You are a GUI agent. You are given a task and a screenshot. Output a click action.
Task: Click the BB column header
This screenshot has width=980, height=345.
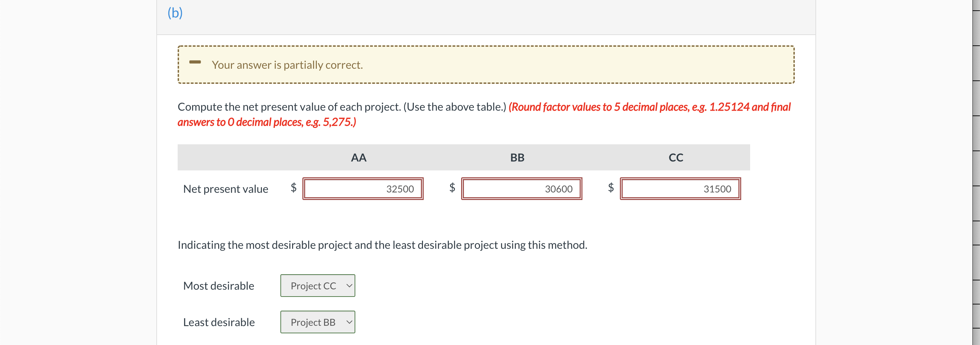point(517,157)
